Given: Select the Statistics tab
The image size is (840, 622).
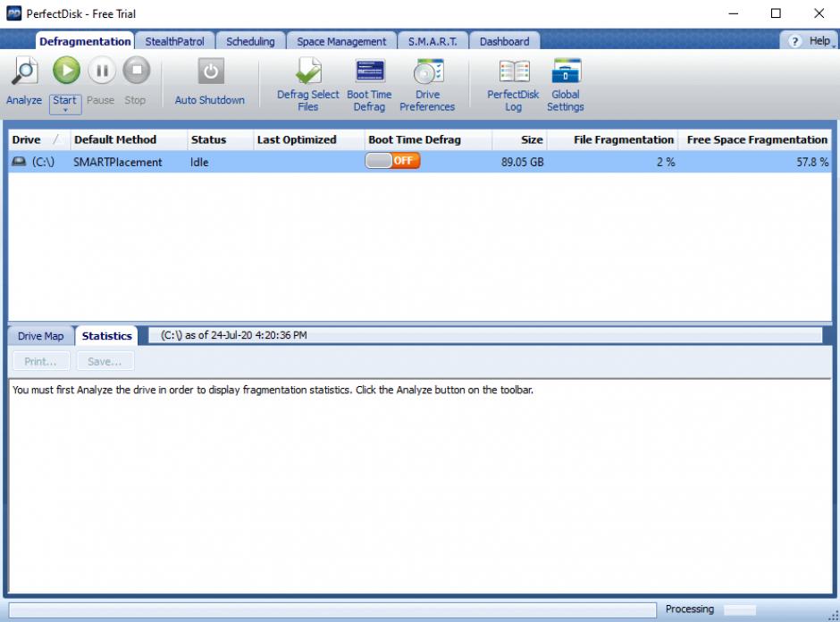Looking at the screenshot, I should pyautogui.click(x=106, y=336).
